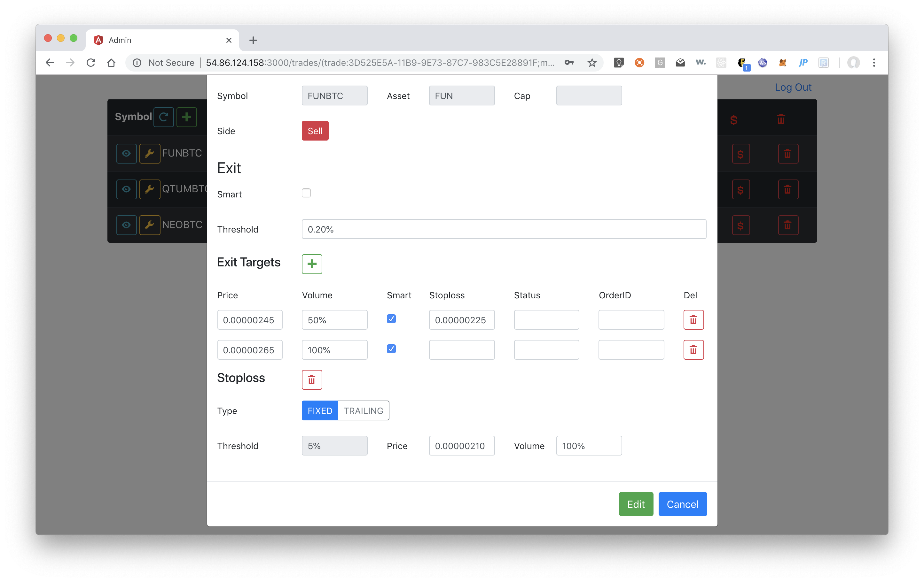Open the Symbol dropdown menu
This screenshot has height=582, width=924.
point(334,95)
